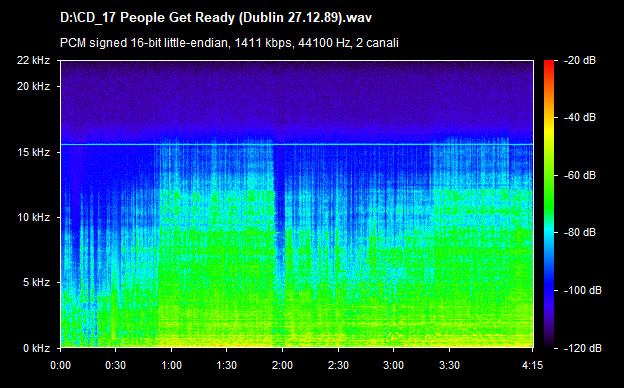Viewport: 624px width, 388px height.
Task: Click the 5 kHz frequency axis label
Action: 36,283
